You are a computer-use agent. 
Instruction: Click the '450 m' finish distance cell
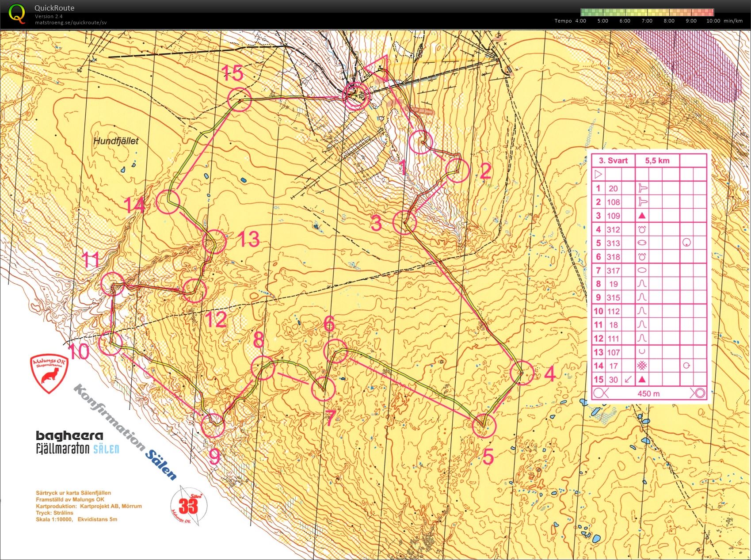click(648, 393)
